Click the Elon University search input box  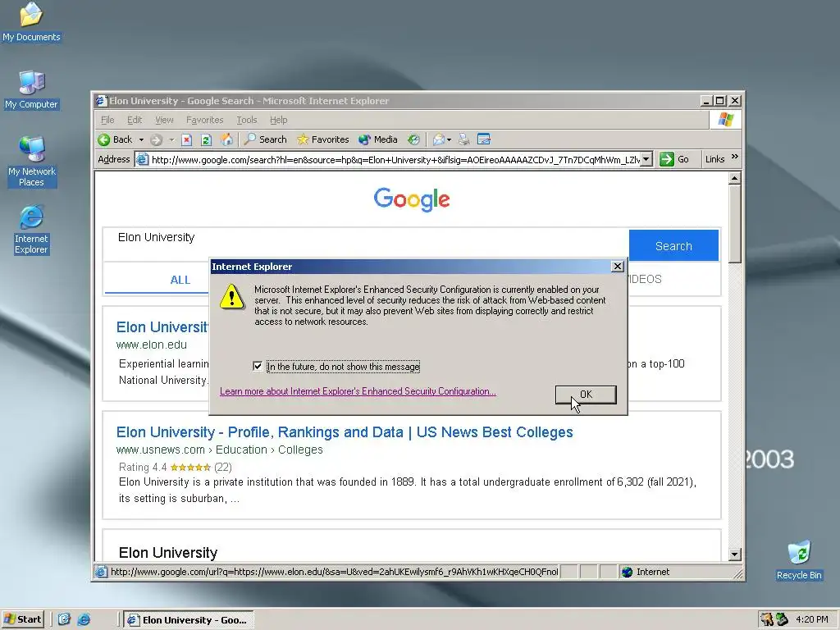pos(365,245)
